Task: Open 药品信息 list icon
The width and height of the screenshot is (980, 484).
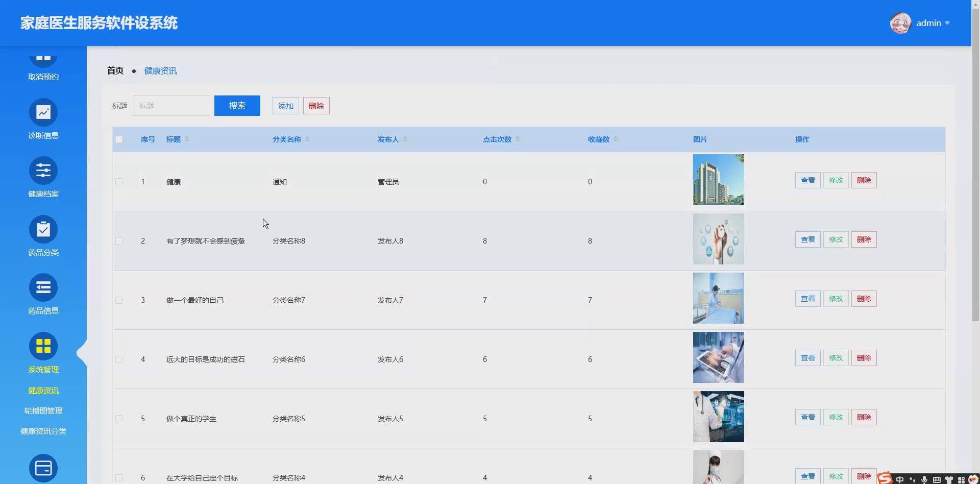Action: (x=43, y=287)
